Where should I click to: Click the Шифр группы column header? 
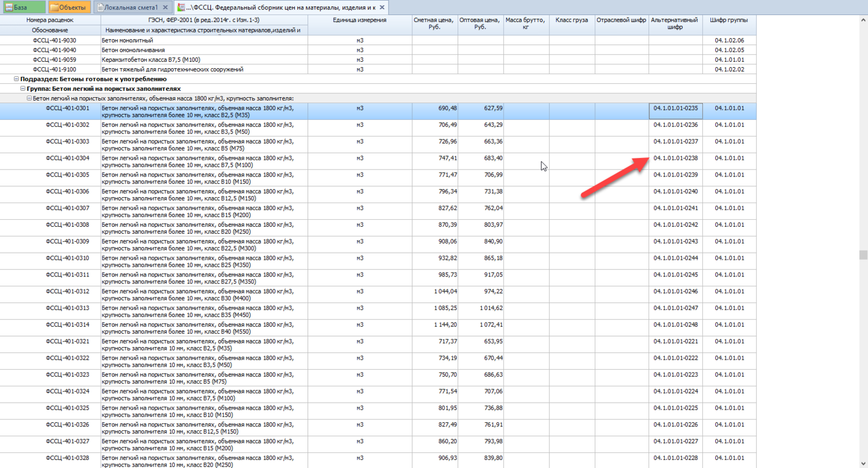point(729,20)
